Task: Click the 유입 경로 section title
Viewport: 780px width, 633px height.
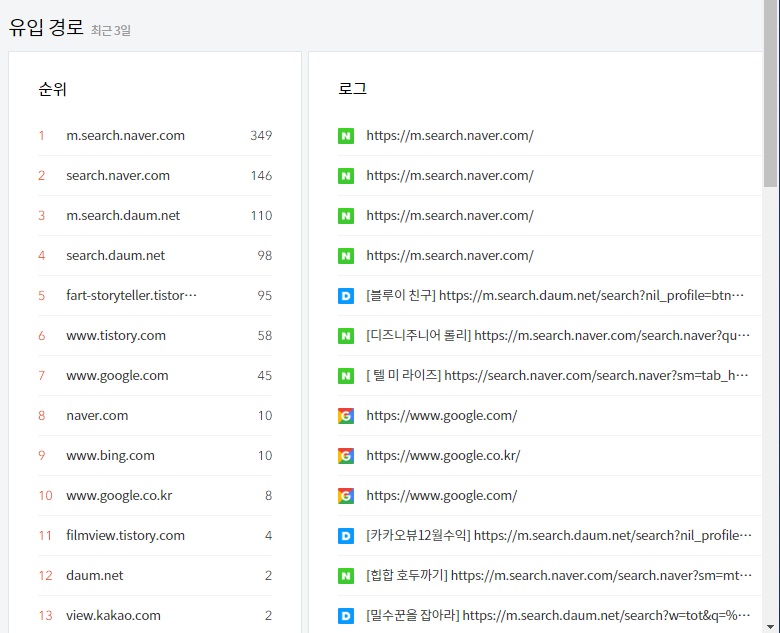Action: (46, 27)
